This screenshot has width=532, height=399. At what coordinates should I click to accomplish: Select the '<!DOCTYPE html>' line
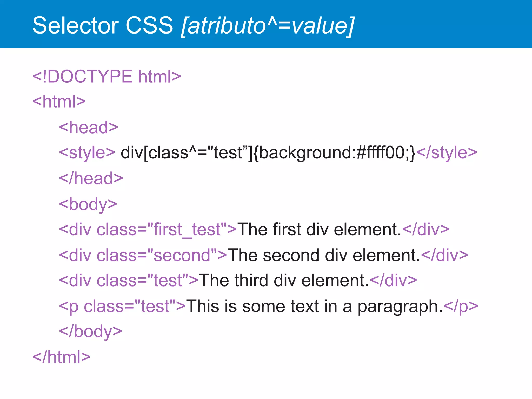[x=107, y=76]
